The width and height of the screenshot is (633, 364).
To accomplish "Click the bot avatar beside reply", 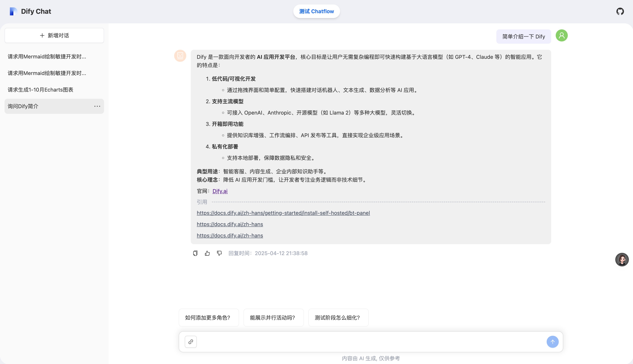I will pos(180,56).
